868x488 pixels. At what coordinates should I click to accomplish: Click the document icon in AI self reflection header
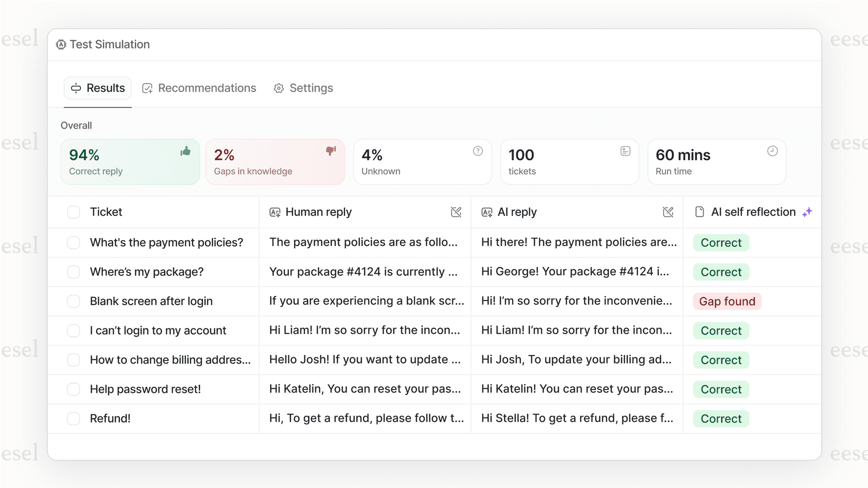tap(700, 212)
